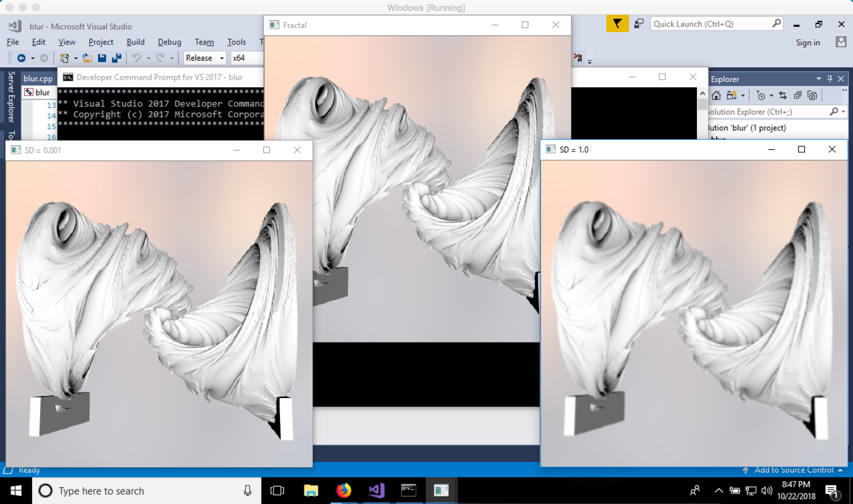Viewport: 853px width, 504px height.
Task: Click the Redo arrow icon
Action: 160,58
